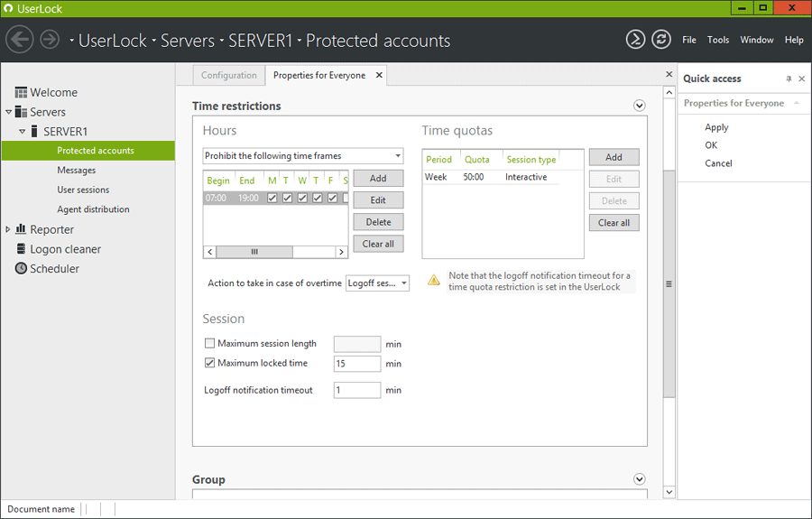Select the Week 50:00 Interactive quota row
Image resolution: width=812 pixels, height=519 pixels.
click(x=491, y=177)
